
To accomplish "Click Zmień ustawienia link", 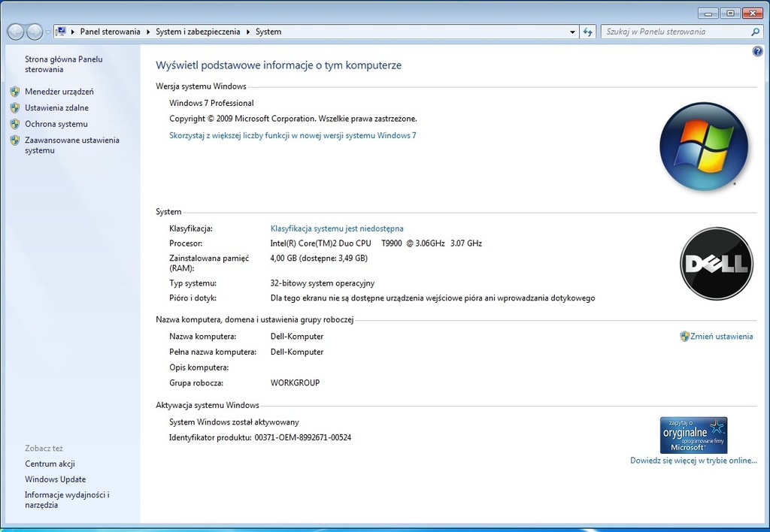I will coord(721,337).
